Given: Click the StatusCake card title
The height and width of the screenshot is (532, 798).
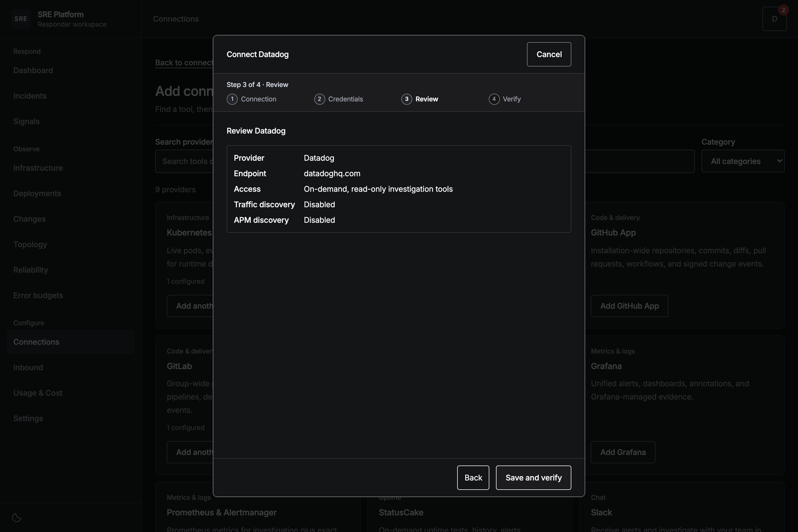Looking at the screenshot, I should tap(401, 512).
